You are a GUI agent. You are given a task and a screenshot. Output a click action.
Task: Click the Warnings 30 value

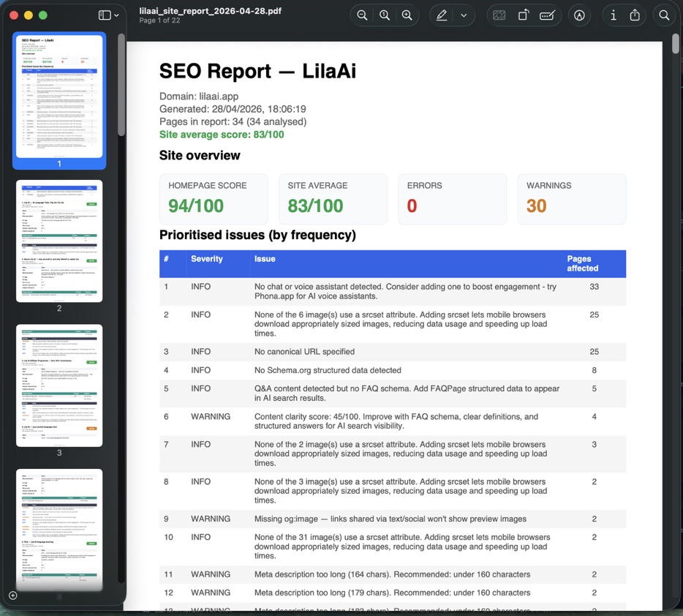click(536, 206)
